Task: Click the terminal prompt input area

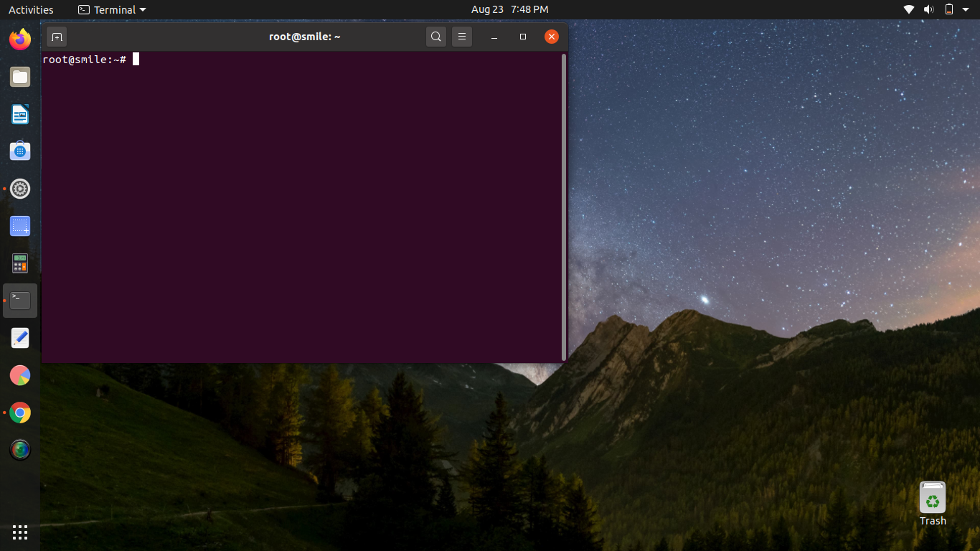Action: click(215, 60)
